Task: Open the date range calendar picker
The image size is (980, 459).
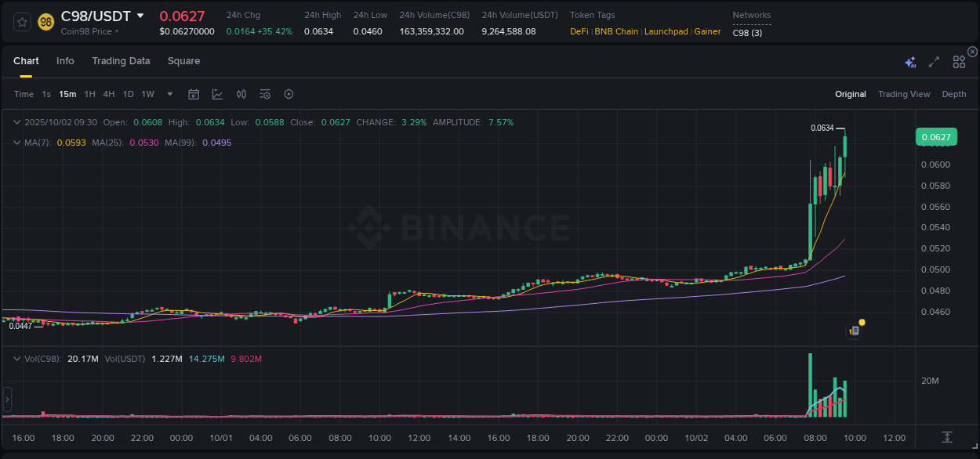Action: (194, 94)
